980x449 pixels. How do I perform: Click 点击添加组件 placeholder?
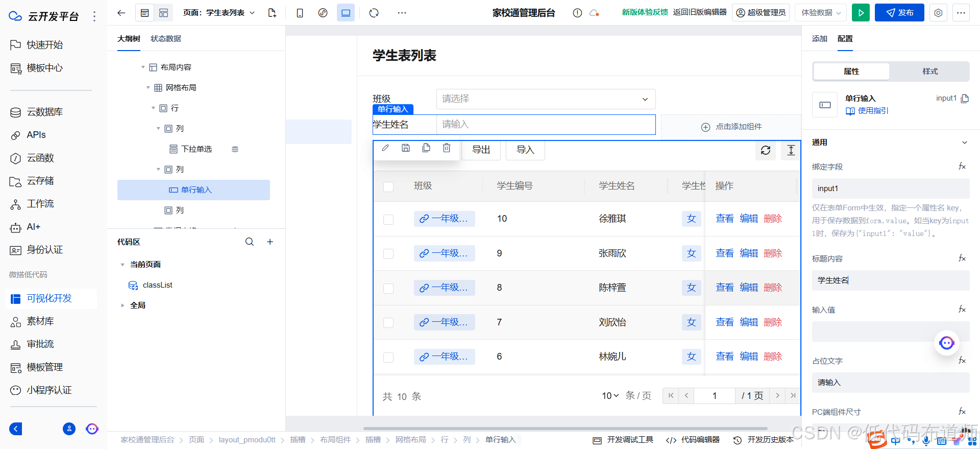tap(731, 127)
